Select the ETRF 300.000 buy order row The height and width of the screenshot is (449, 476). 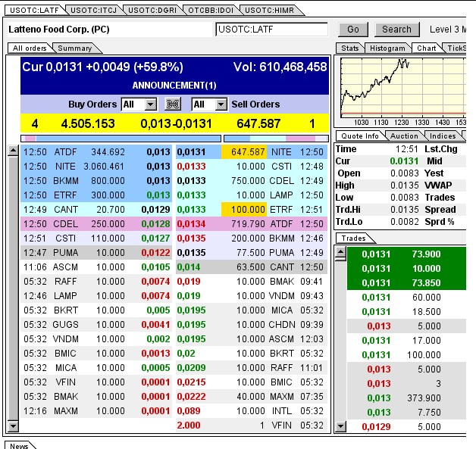96,195
